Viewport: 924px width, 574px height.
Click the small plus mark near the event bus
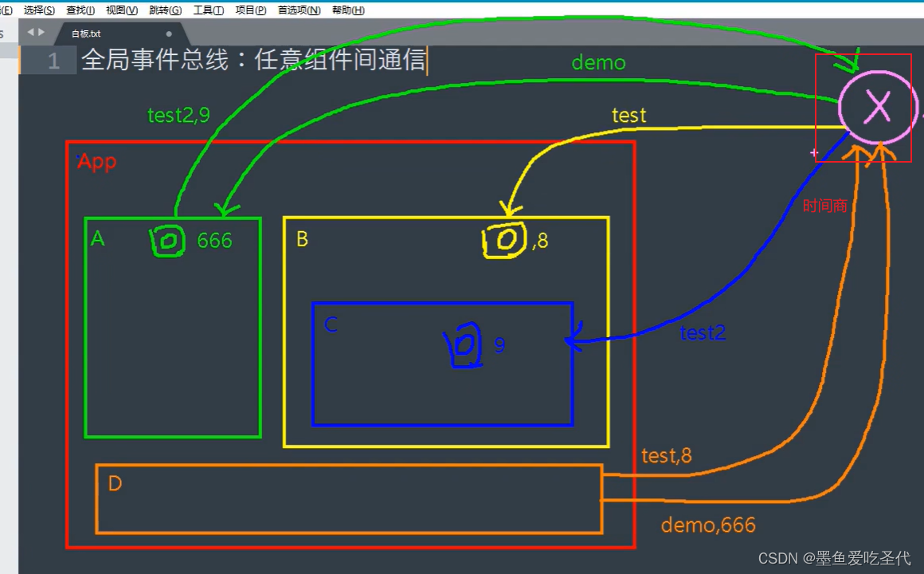[814, 152]
